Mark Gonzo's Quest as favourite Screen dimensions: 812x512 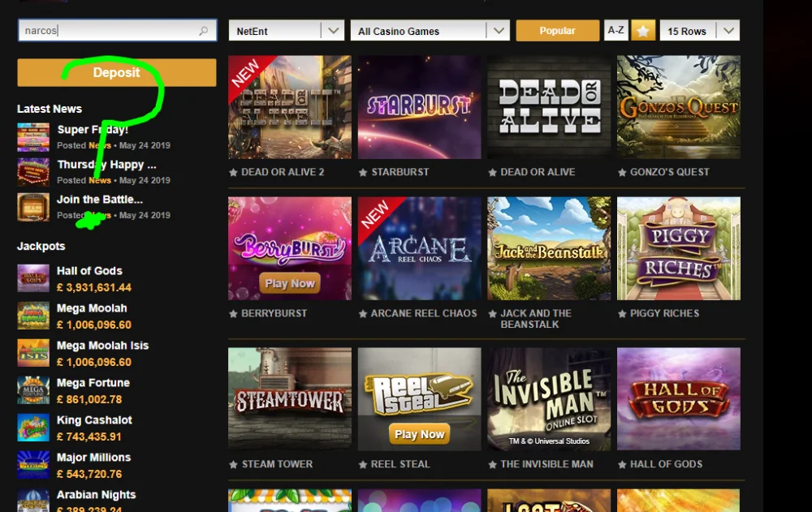622,172
